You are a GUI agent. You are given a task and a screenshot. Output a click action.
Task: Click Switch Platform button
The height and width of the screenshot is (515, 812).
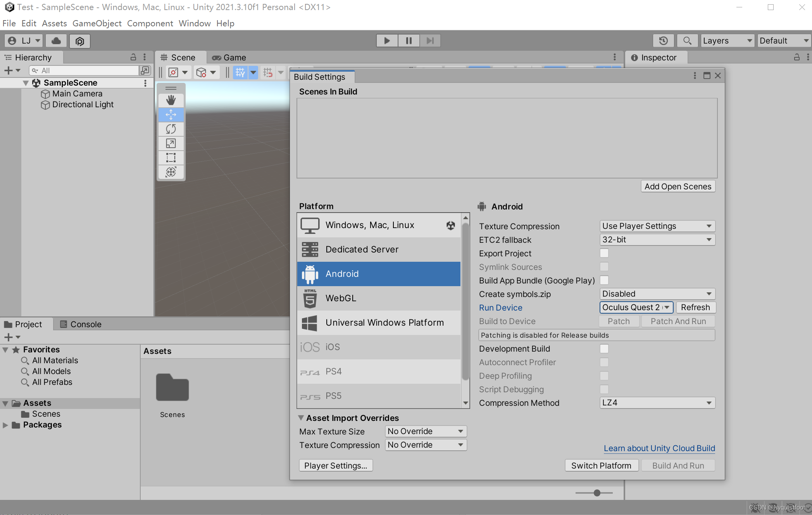601,465
